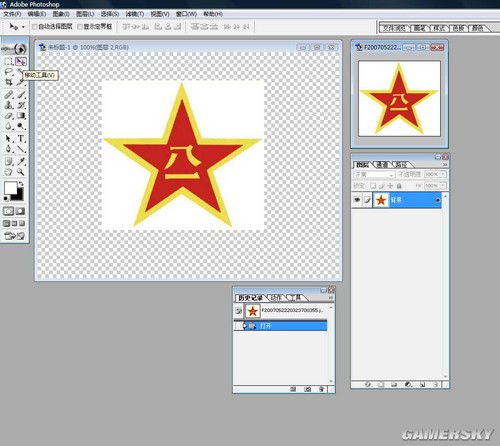
Task: Reset default foreground and background colors
Action: (x=6, y=199)
